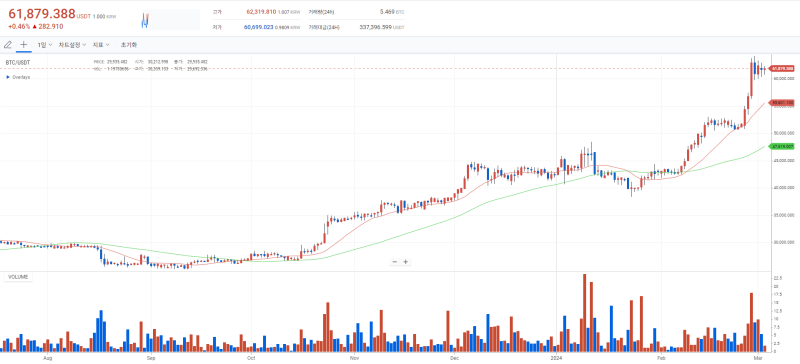Click the Nov label on time axis
Viewport: 800px width, 364px height.
354,358
